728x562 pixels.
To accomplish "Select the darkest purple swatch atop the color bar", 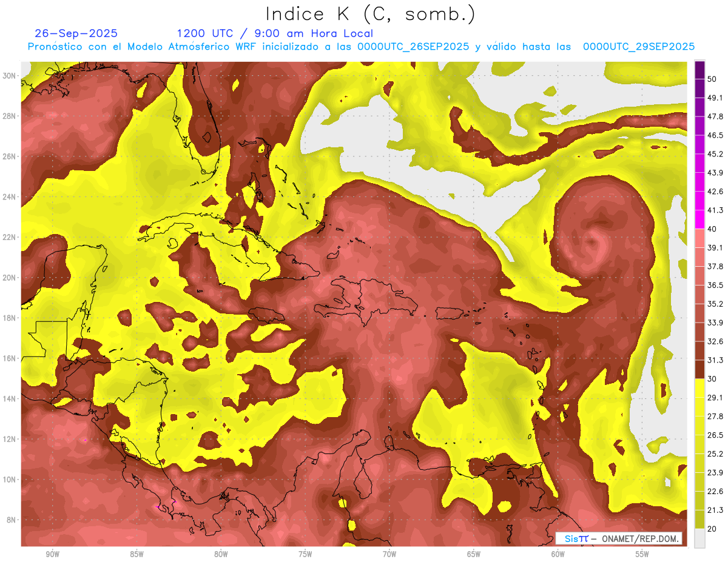I will 699,70.
